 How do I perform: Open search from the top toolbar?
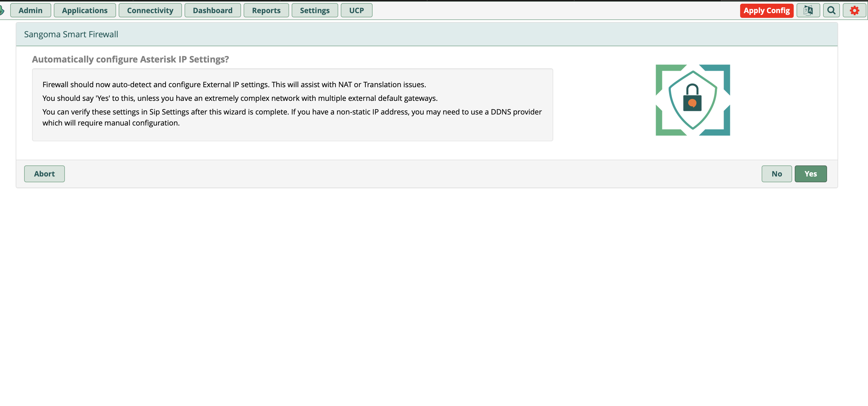pos(831,10)
